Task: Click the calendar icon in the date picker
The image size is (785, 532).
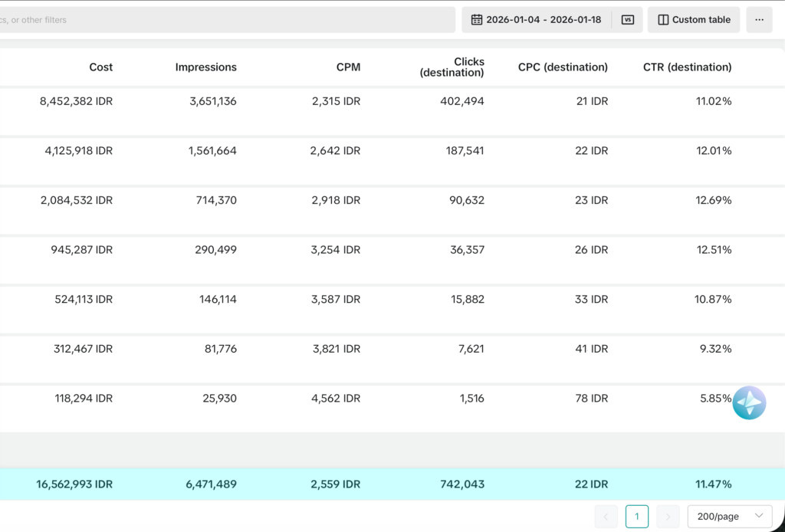Action: [476, 20]
